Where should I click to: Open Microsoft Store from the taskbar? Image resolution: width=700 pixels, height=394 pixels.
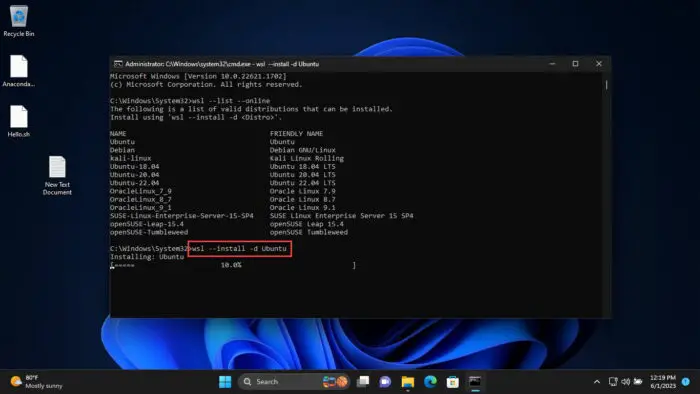click(452, 382)
